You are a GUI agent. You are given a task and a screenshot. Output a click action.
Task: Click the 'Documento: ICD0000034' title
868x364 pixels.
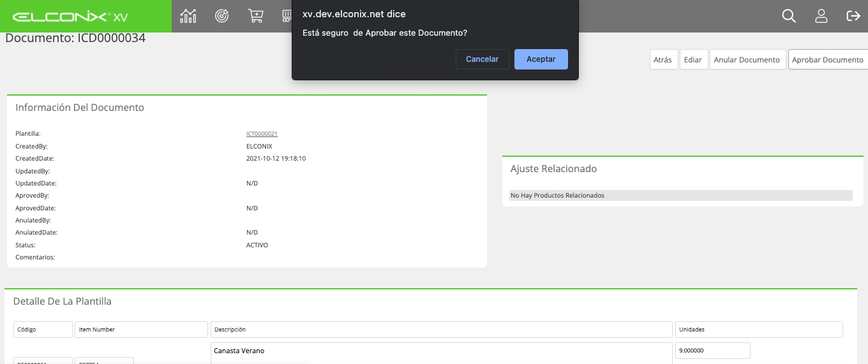coord(75,38)
